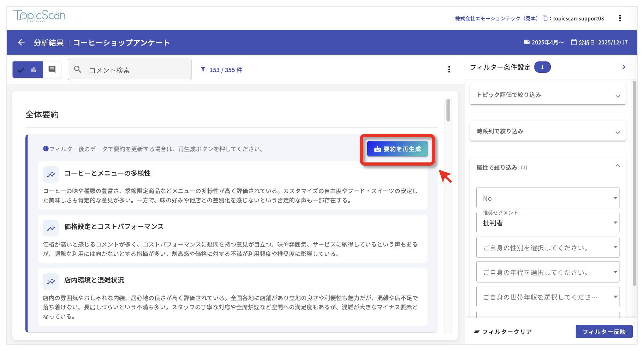Expand トピック評価で絞り込み section
The width and height of the screenshot is (644, 351).
coord(547,95)
